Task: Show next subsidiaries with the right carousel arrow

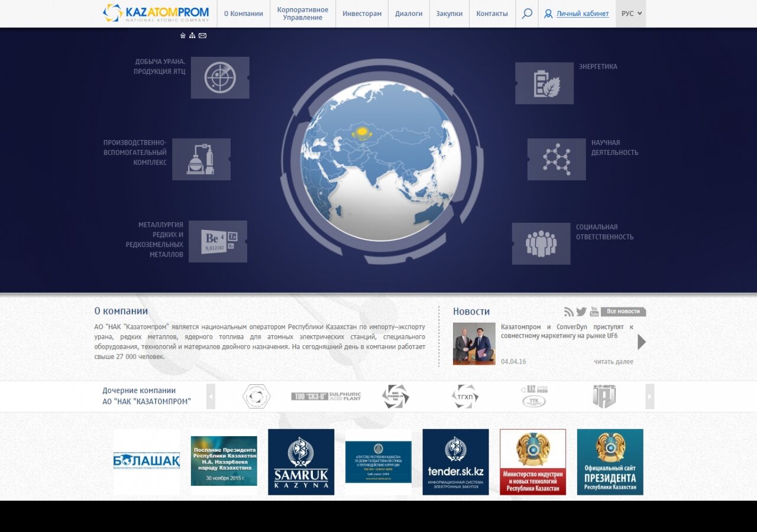Action: point(650,396)
